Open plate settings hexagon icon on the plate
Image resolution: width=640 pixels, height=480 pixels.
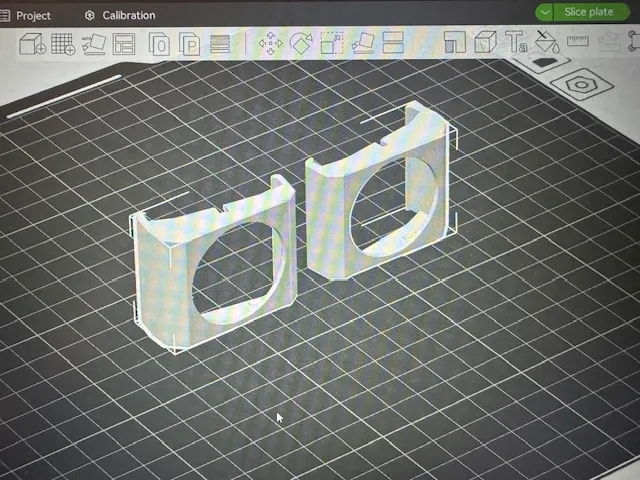pos(581,84)
